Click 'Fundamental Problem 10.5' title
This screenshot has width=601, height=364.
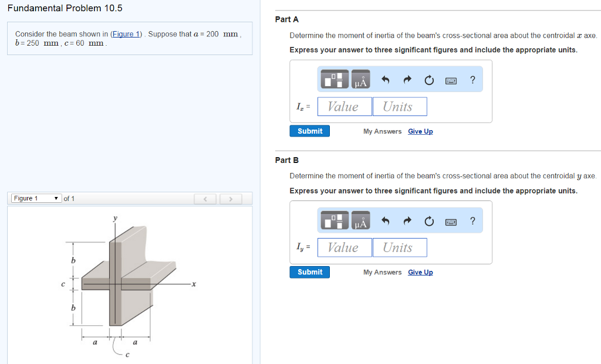point(65,8)
